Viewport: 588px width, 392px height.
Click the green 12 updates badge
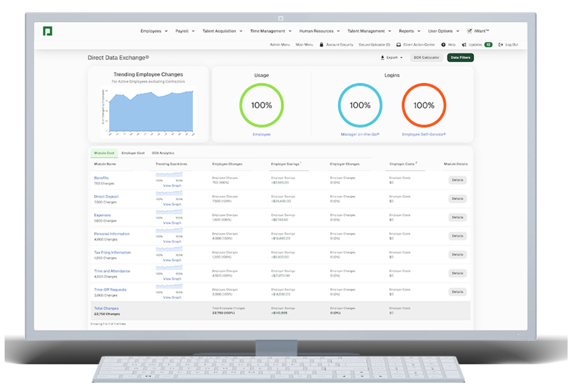[x=488, y=45]
